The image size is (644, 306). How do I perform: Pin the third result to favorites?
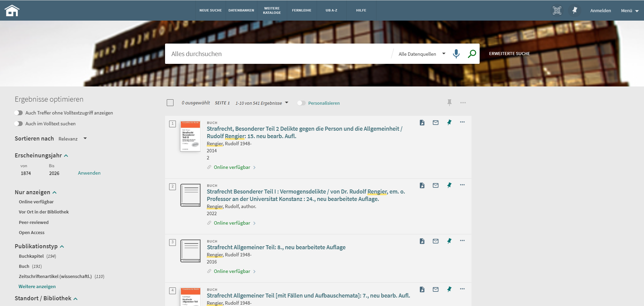point(449,241)
